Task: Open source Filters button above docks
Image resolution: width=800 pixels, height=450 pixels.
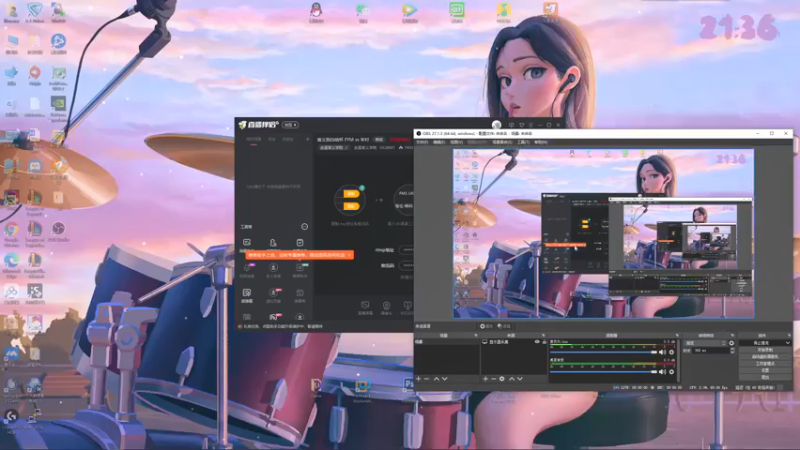Action: click(504, 326)
